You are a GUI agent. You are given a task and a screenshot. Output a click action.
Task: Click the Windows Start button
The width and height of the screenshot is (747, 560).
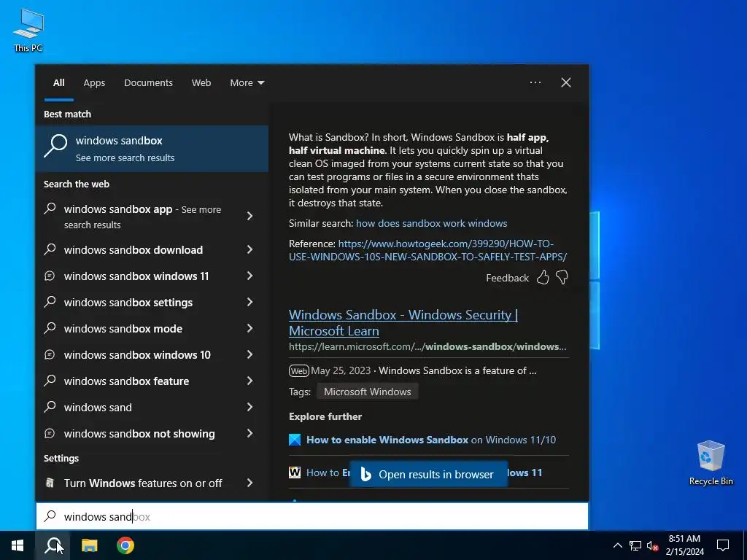click(18, 545)
